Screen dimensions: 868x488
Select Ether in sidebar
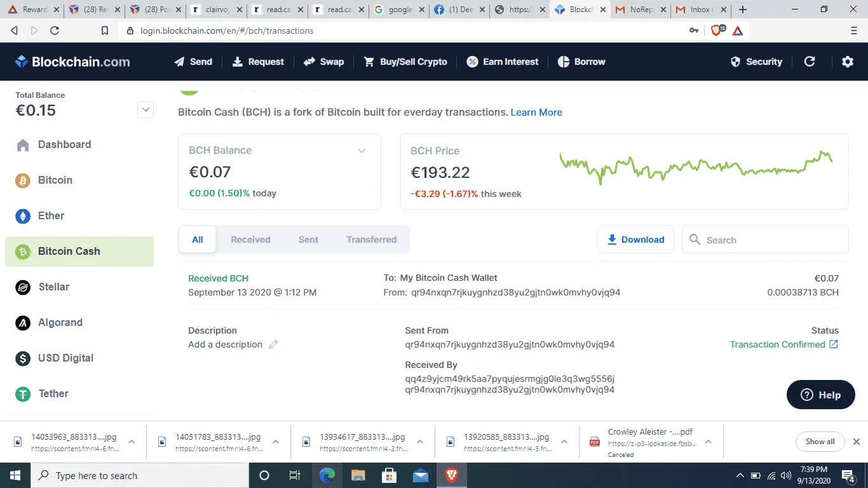tap(79, 215)
